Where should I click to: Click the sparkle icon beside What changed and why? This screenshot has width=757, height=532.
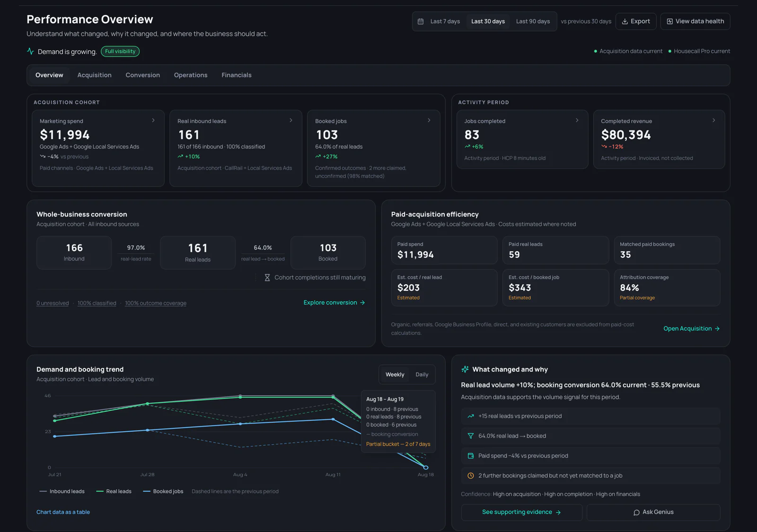(465, 369)
